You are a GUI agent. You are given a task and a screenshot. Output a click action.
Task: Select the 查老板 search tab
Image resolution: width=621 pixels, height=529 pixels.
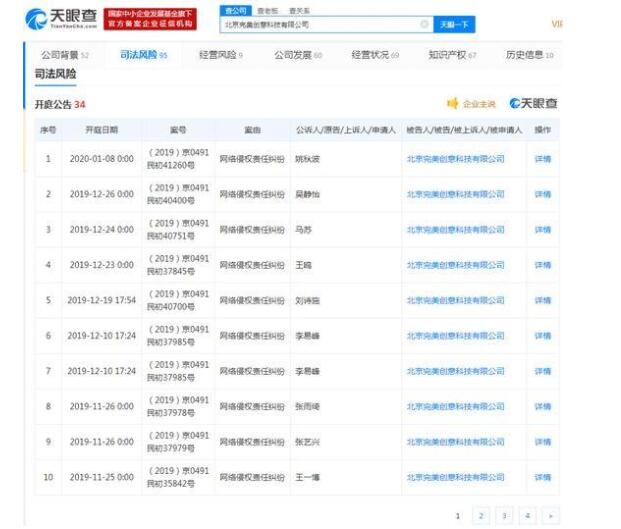pos(268,11)
